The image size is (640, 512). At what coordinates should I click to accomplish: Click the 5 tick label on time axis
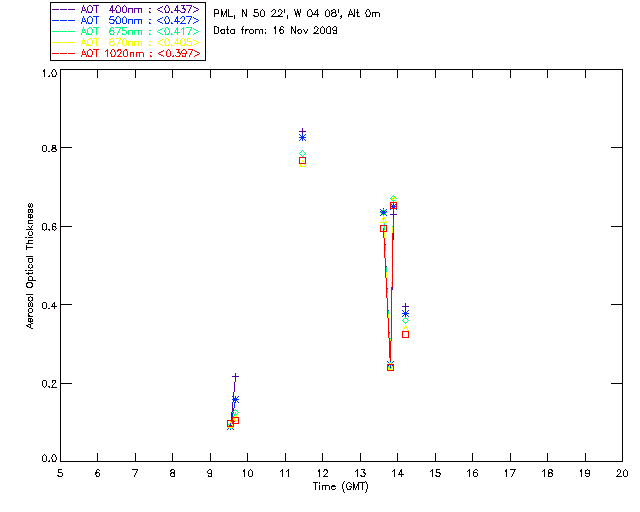click(60, 473)
